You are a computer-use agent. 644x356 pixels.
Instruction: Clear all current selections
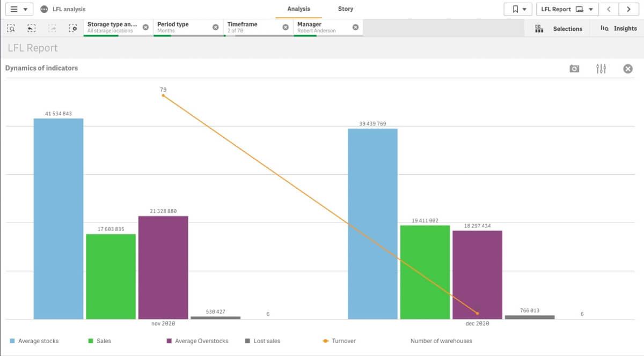coord(73,28)
